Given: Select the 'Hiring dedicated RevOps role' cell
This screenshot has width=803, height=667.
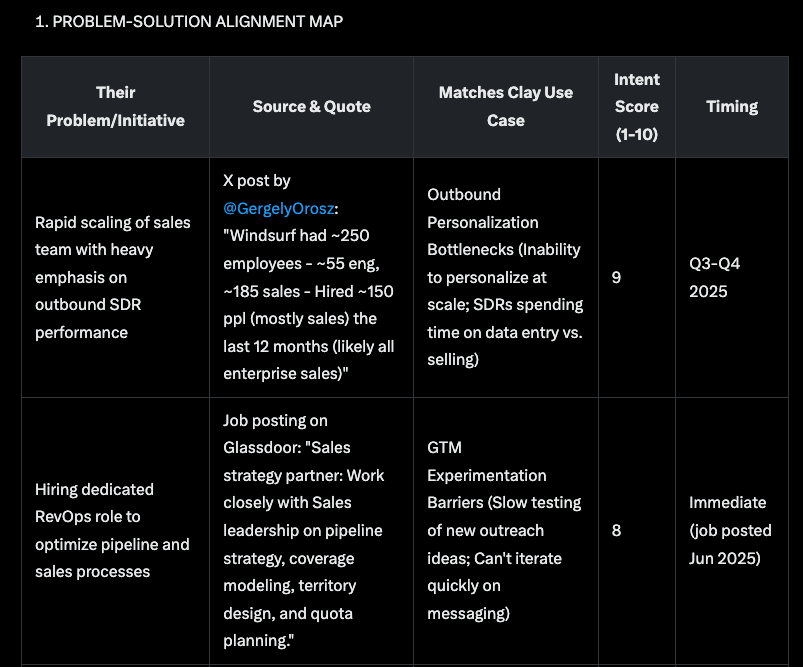Looking at the screenshot, I should [115, 531].
